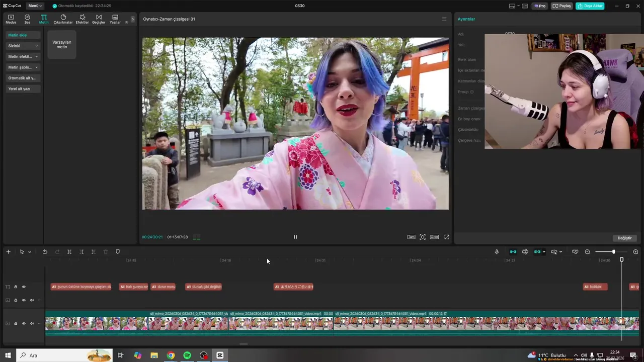Expand the Metin şablonları category
The image size is (644, 362).
pyautogui.click(x=23, y=67)
